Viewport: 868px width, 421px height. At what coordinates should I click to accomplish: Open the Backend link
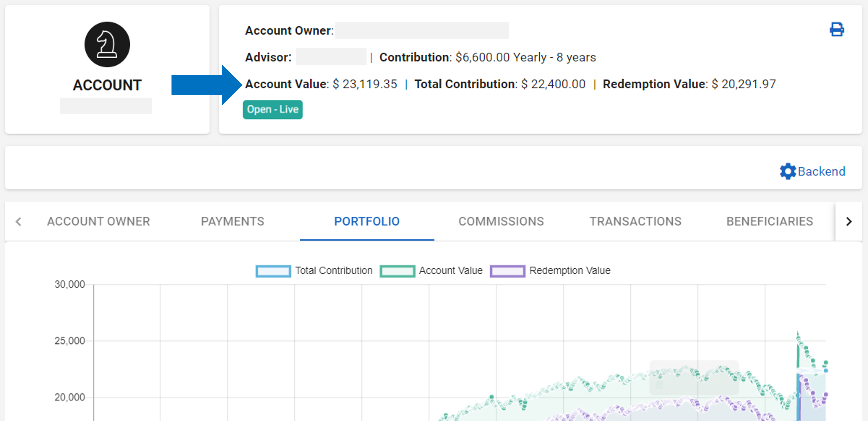[x=822, y=171]
